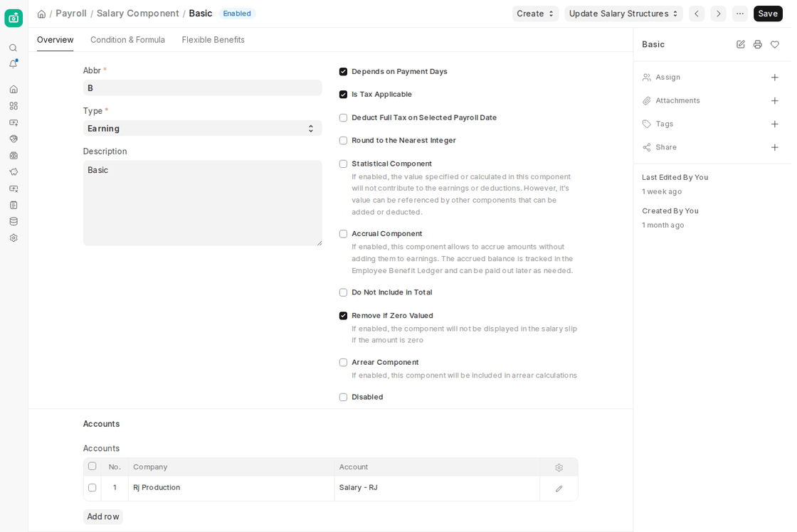Open the three-dots more menu

click(740, 14)
